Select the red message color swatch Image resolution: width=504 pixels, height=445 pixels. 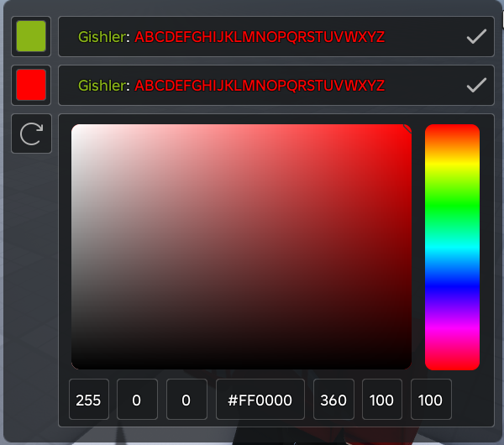coord(31,85)
